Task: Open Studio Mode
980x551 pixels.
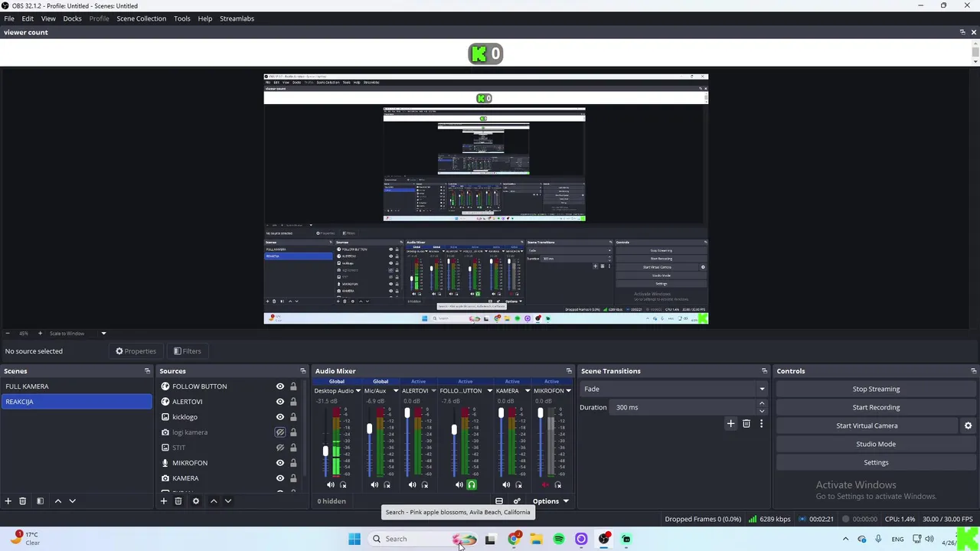Action: pos(876,444)
